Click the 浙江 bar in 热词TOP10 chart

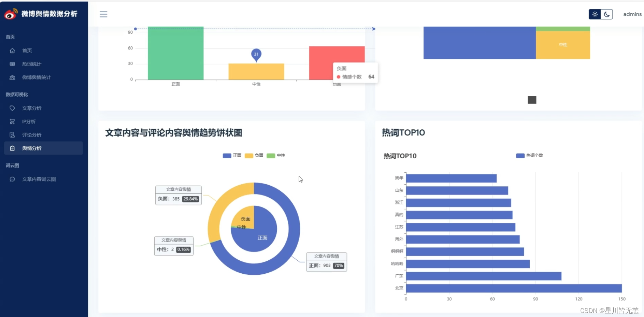[x=459, y=203]
